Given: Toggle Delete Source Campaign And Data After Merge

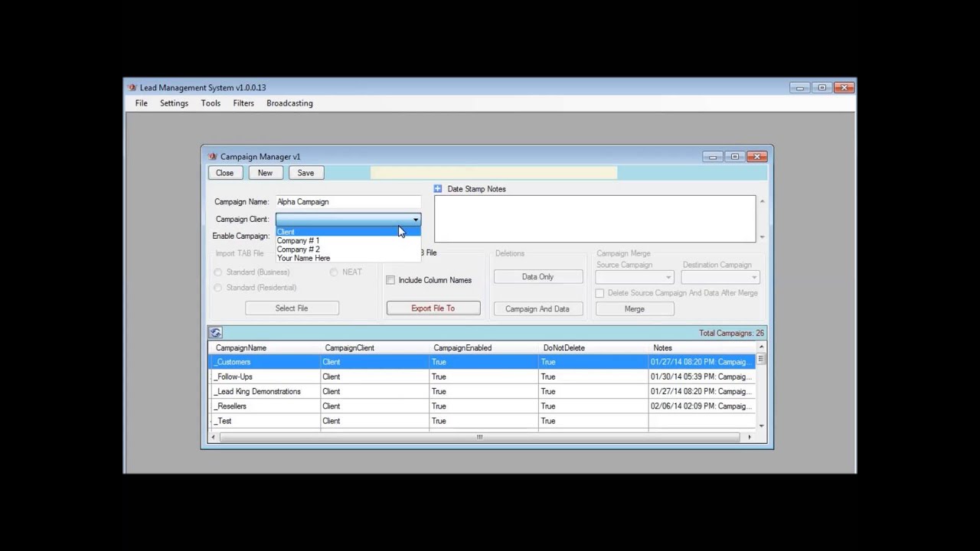Looking at the screenshot, I should pos(599,293).
